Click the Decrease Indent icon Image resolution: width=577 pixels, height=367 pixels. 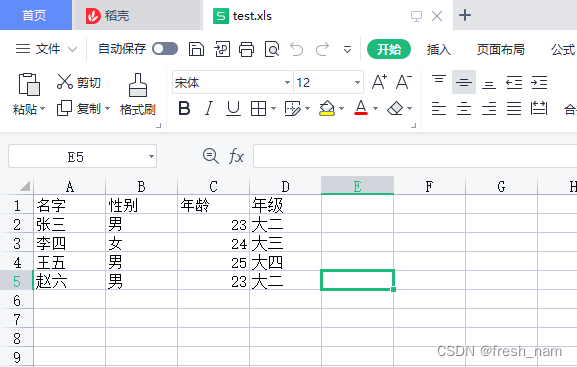click(514, 82)
